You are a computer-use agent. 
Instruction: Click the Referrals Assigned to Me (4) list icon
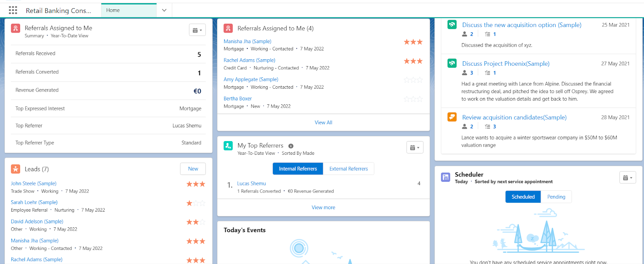pos(228,28)
